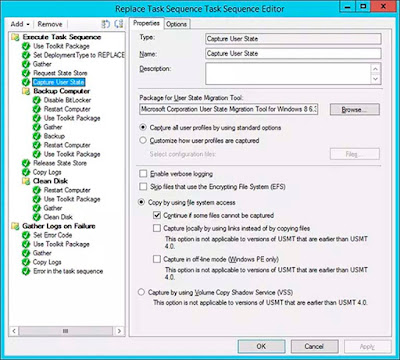Select the Release State Store step

tap(60, 163)
